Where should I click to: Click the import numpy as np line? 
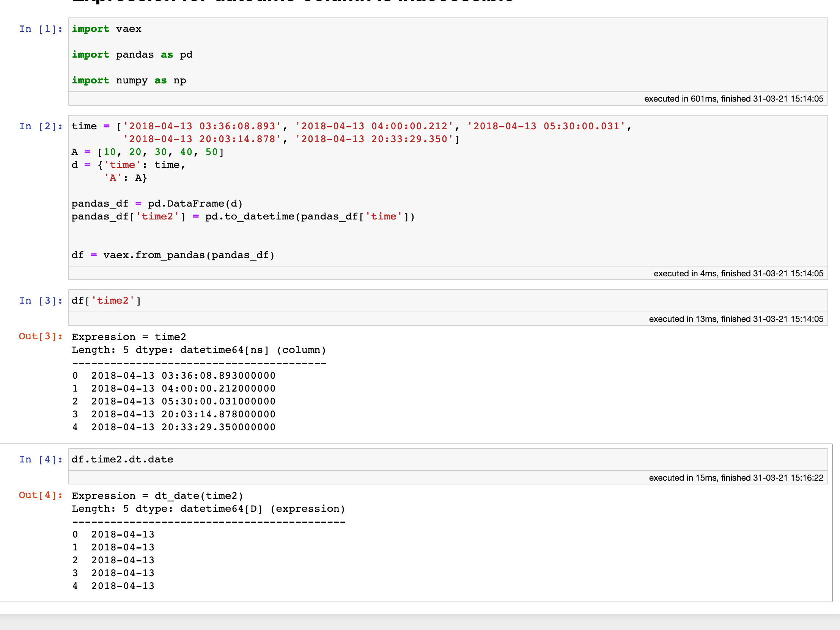128,80
